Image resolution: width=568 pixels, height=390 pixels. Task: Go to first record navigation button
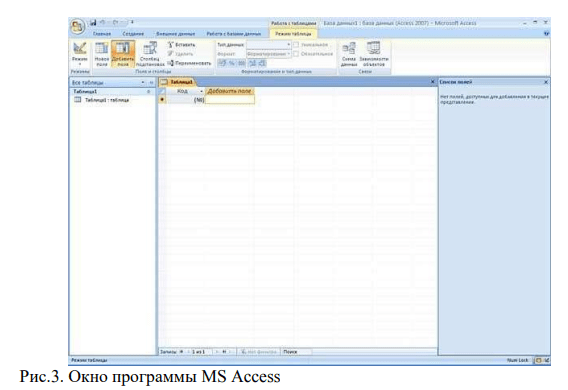pos(182,352)
